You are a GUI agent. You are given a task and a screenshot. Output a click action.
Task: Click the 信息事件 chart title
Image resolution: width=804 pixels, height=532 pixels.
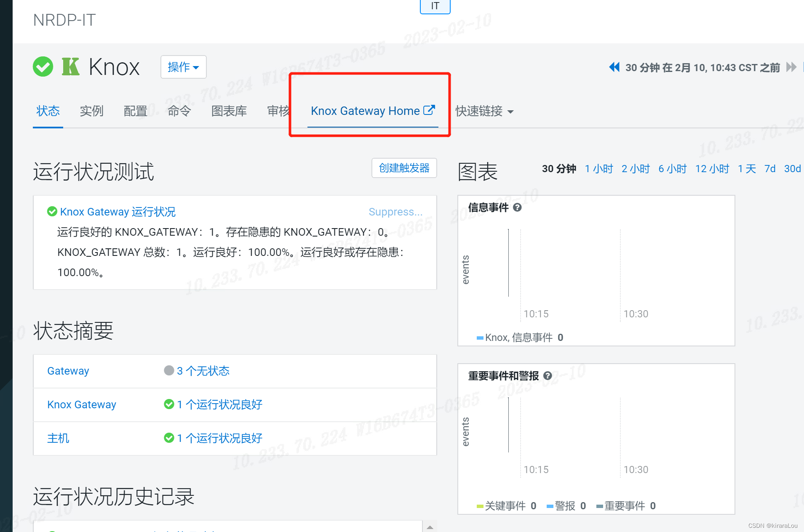click(x=489, y=207)
